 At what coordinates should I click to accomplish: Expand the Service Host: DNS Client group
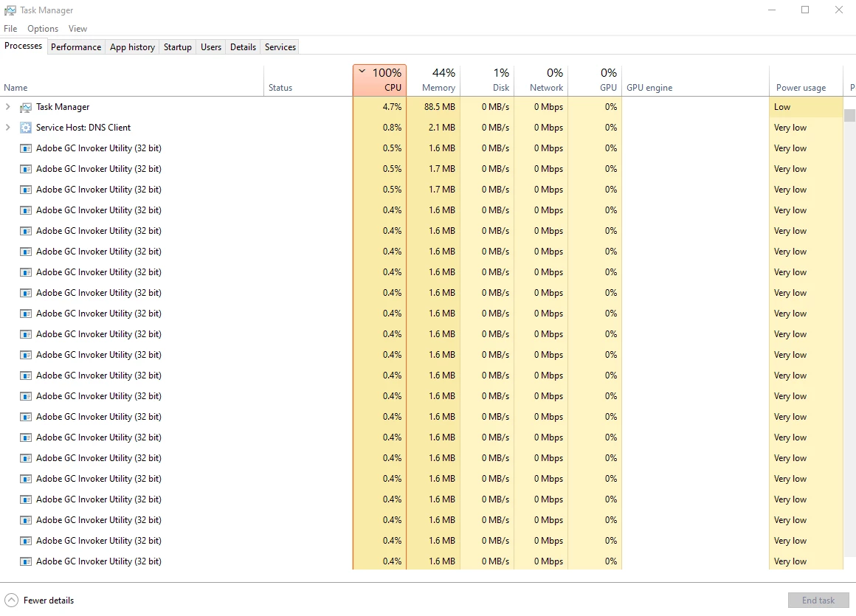pyautogui.click(x=7, y=128)
